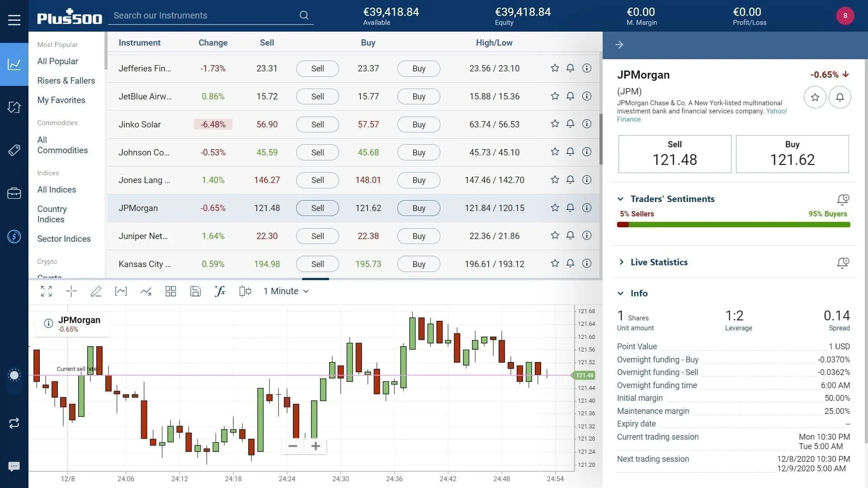Click large Buy 121.62 box
This screenshot has width=868, height=488.
coord(792,154)
